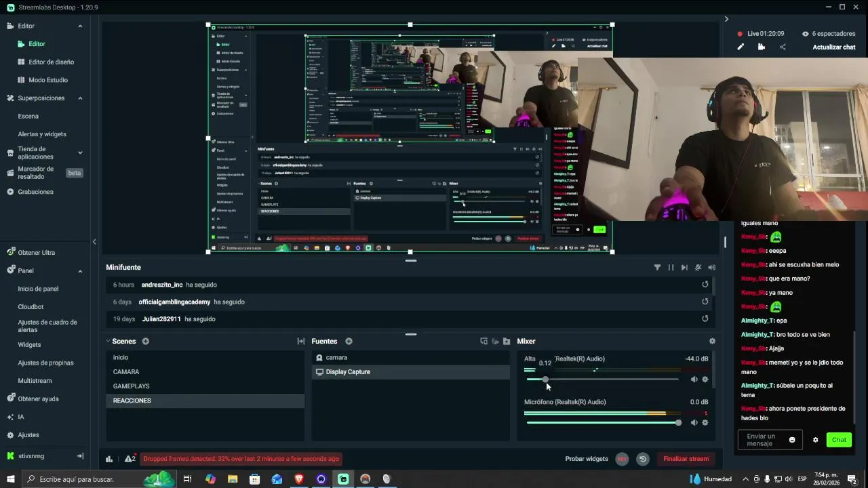Click Finalizar stream button
Screen dimensions: 868x488
click(686, 459)
